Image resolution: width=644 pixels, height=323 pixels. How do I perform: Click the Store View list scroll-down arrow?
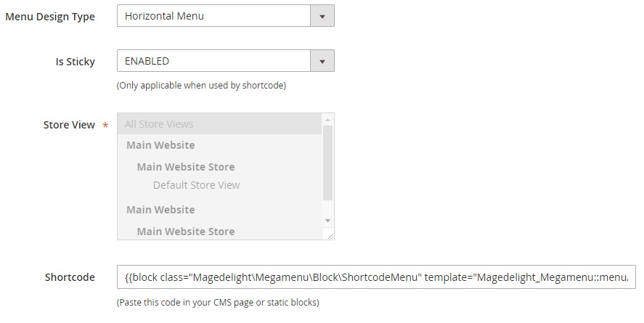click(327, 220)
